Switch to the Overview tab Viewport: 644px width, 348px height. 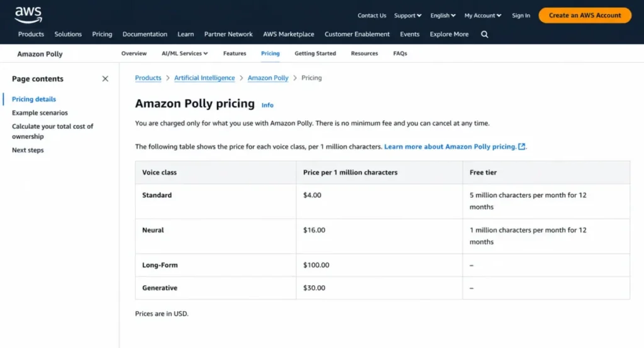134,53
